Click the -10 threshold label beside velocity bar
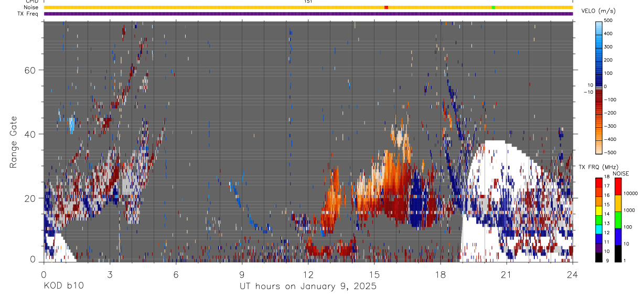This screenshot has height=297, width=644. 588,92
